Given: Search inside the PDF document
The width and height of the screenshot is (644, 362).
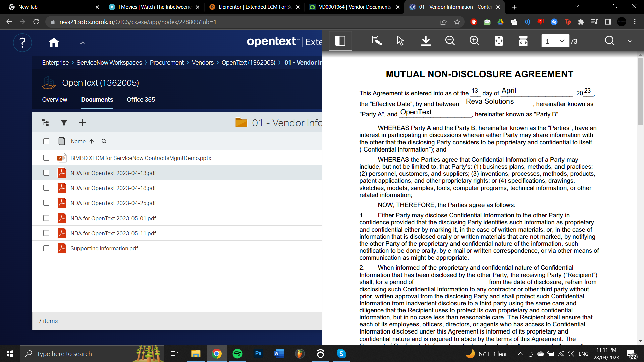Looking at the screenshot, I should point(610,41).
